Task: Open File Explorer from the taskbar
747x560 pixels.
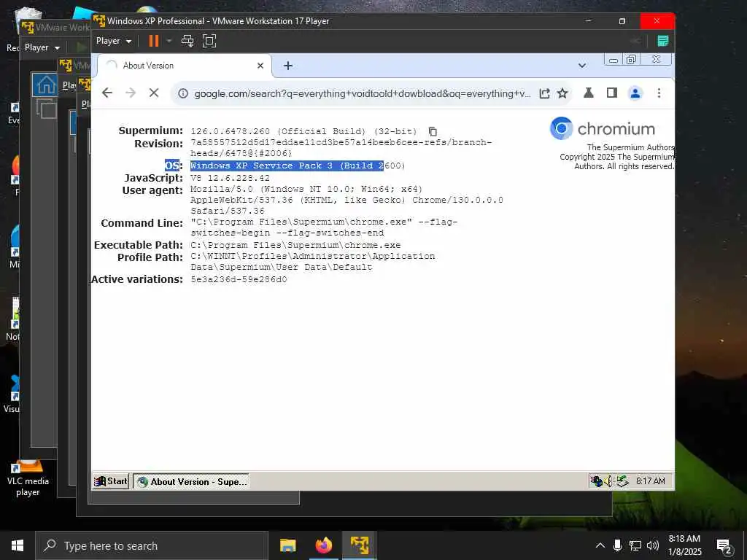Action: 287,545
